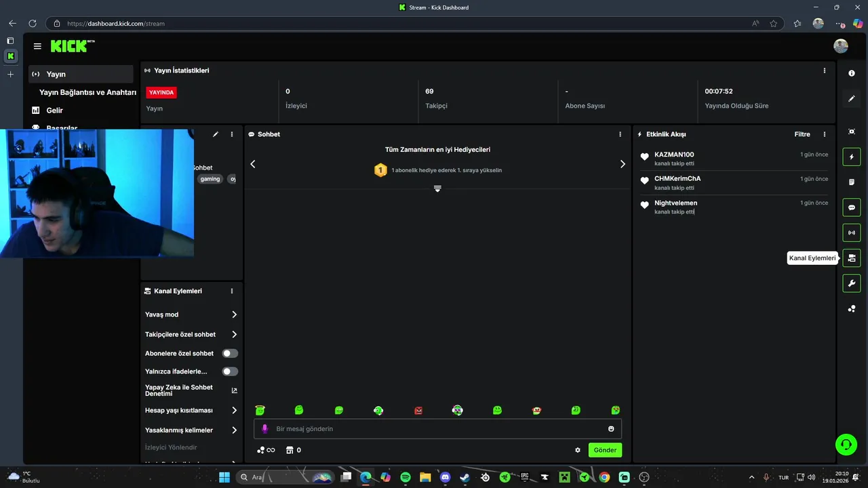
Task: Click the Kick logo in dashboard header
Action: click(x=73, y=46)
